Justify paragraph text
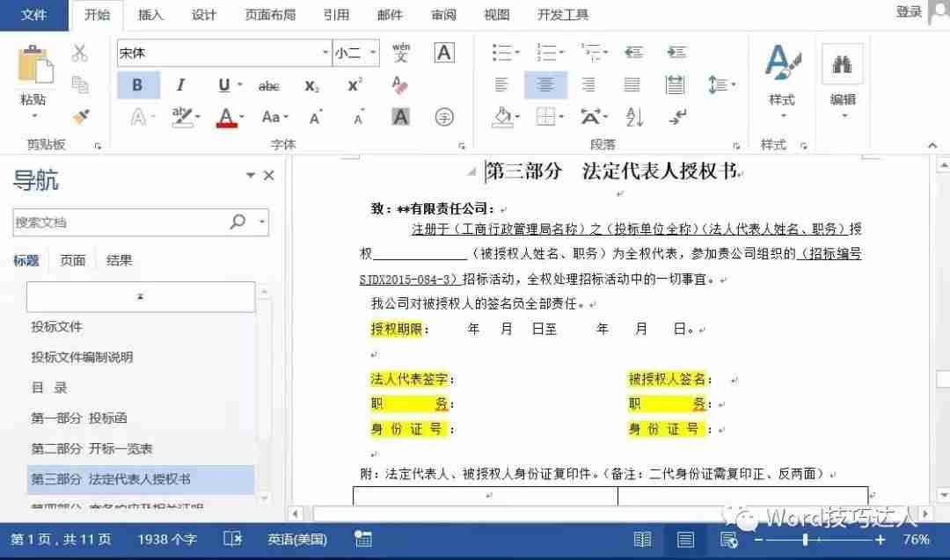The width and height of the screenshot is (950, 560). [632, 84]
